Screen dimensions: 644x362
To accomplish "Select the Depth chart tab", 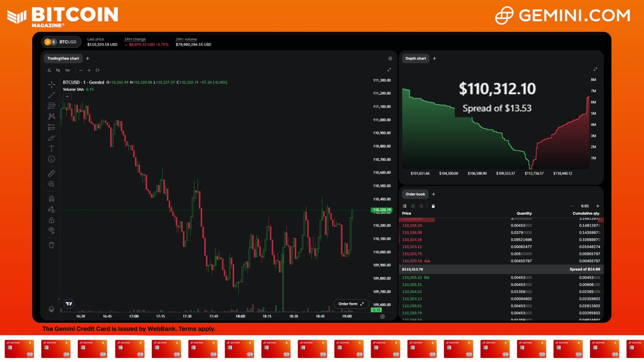I will click(x=416, y=58).
